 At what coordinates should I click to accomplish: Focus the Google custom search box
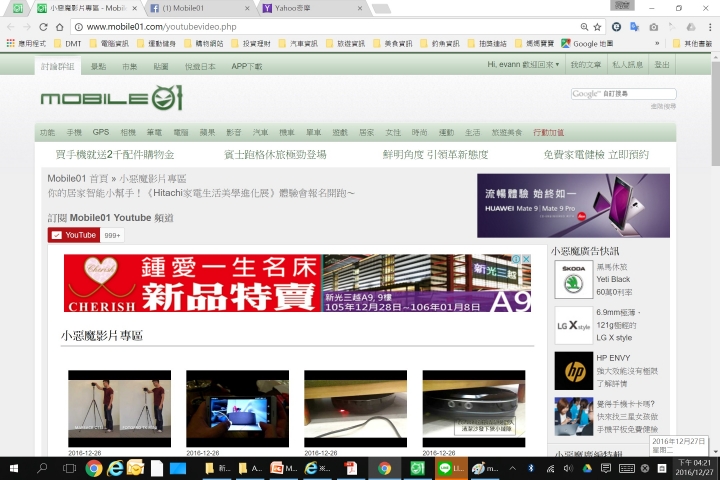coord(624,94)
